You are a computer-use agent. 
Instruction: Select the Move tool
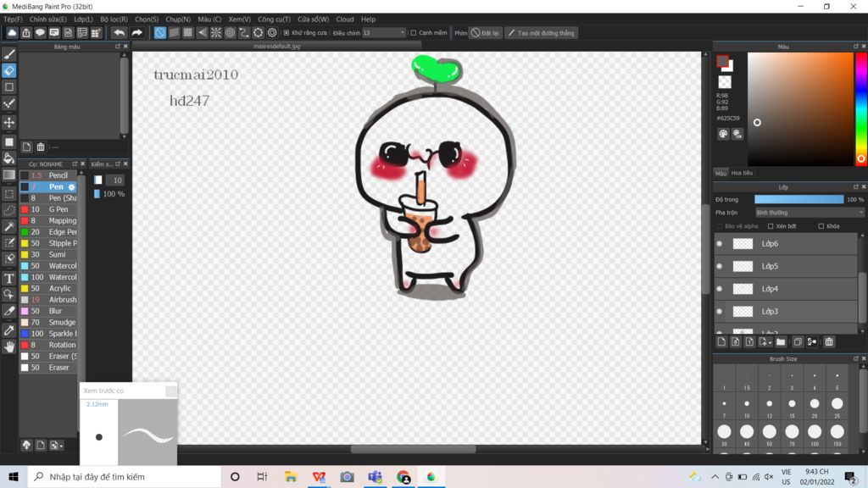9,122
